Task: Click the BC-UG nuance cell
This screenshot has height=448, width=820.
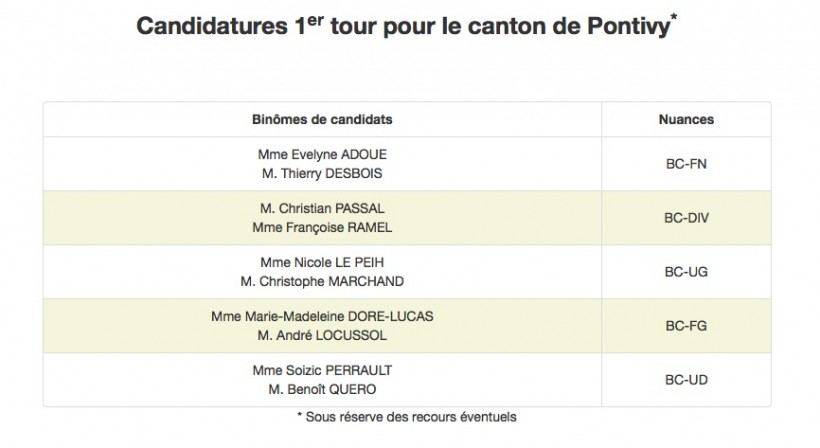Action: point(686,272)
